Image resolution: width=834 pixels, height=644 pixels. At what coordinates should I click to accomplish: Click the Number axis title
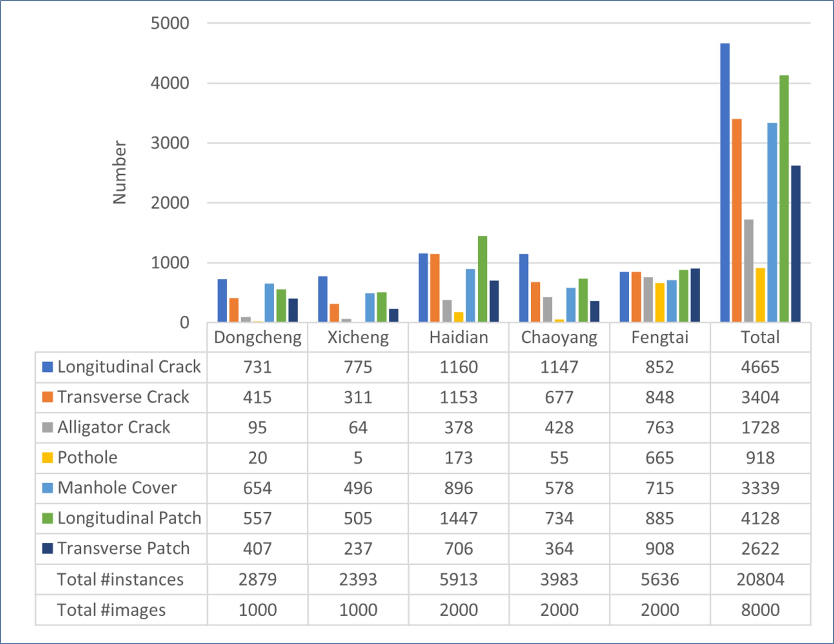coord(120,172)
